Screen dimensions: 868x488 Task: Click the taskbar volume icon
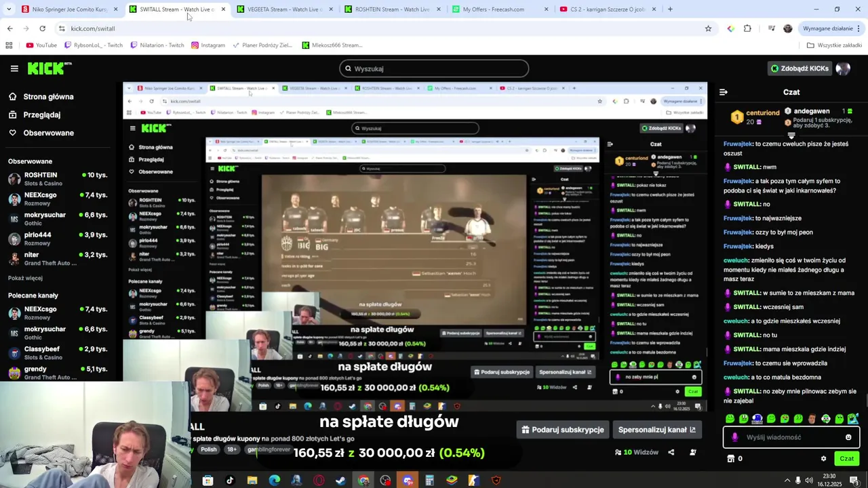pos(809,481)
